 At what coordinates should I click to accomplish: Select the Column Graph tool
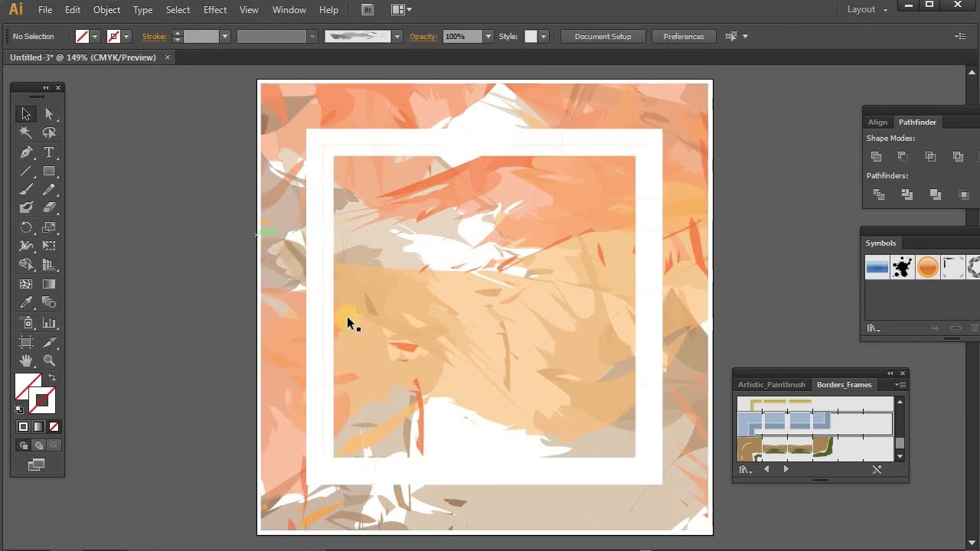(x=49, y=323)
